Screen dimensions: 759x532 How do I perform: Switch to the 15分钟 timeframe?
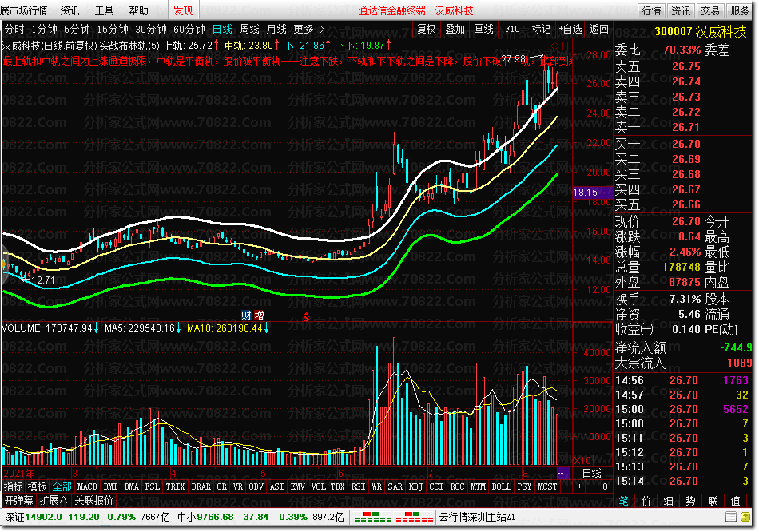(x=113, y=30)
